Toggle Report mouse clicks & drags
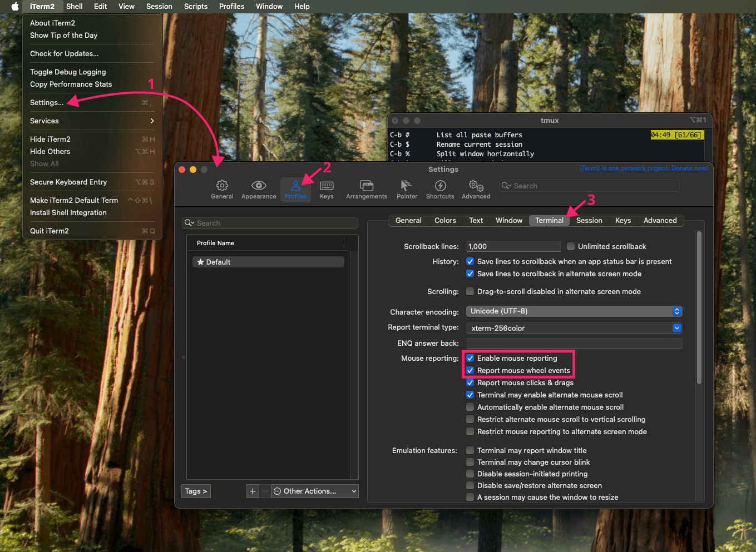This screenshot has height=552, width=756. pos(470,382)
